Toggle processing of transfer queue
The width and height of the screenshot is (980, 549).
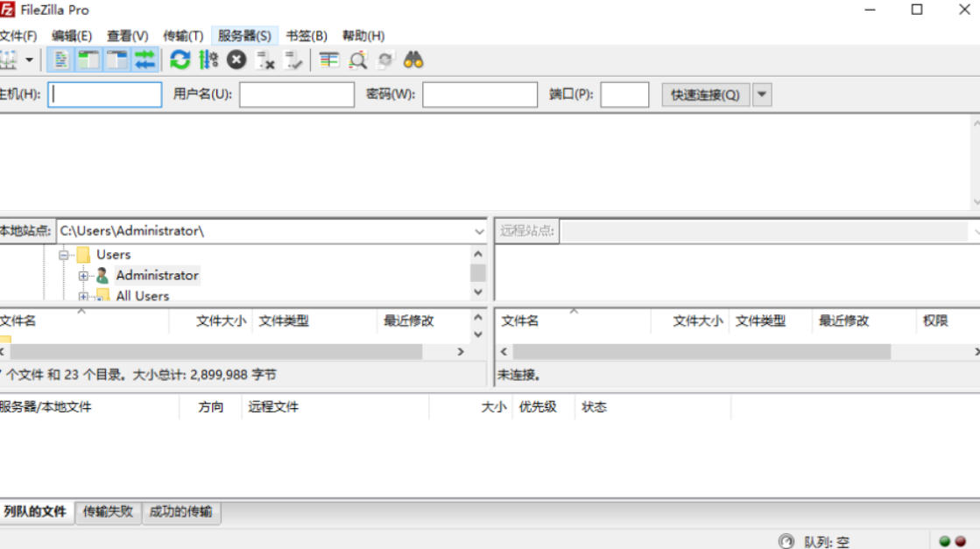point(208,60)
